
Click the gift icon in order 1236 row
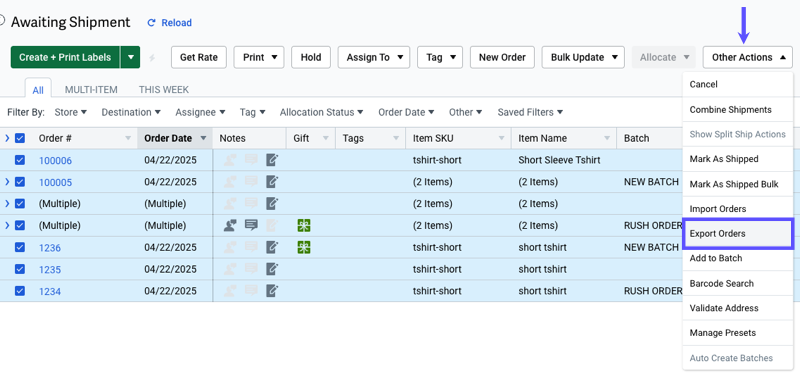pyautogui.click(x=304, y=247)
